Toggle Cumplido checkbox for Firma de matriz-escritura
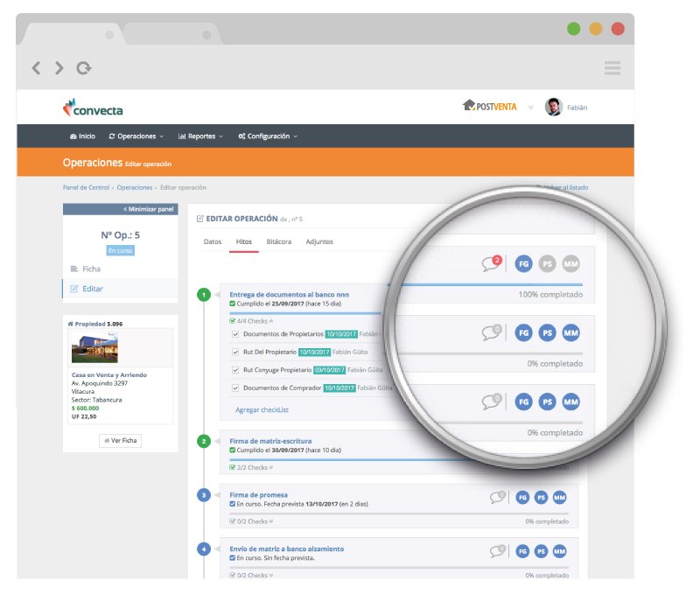The height and width of the screenshot is (601, 700). 232,451
